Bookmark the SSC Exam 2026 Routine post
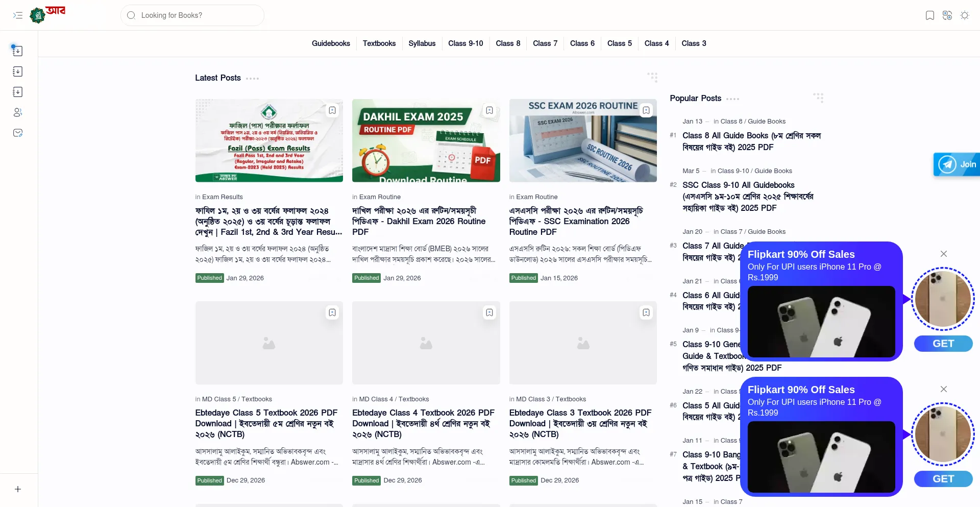 click(646, 110)
